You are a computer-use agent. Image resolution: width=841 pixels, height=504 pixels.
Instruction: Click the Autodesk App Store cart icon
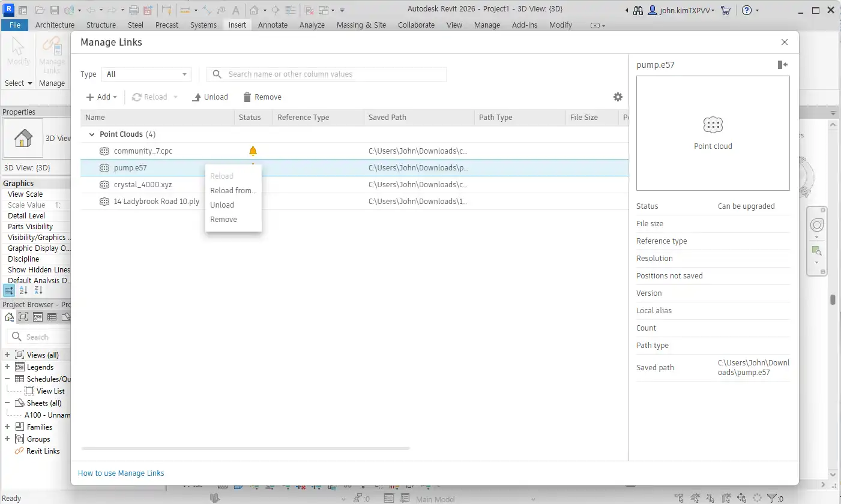tap(725, 10)
